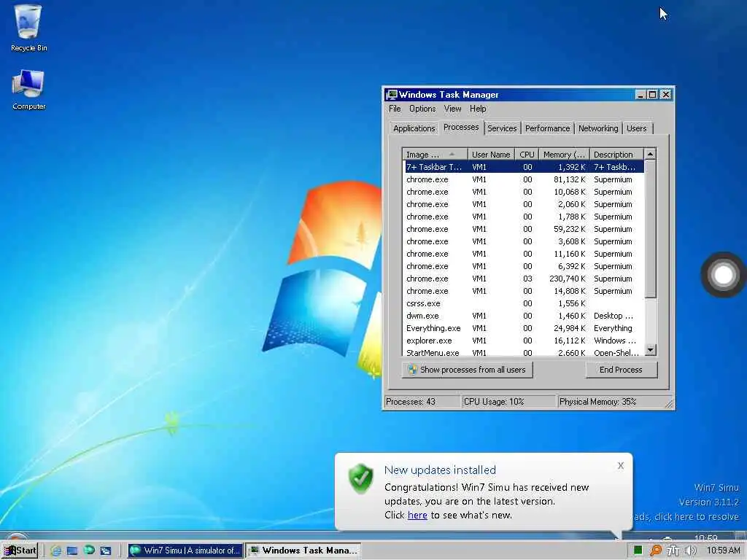
Task: Sort by the User Name column header
Action: click(491, 155)
